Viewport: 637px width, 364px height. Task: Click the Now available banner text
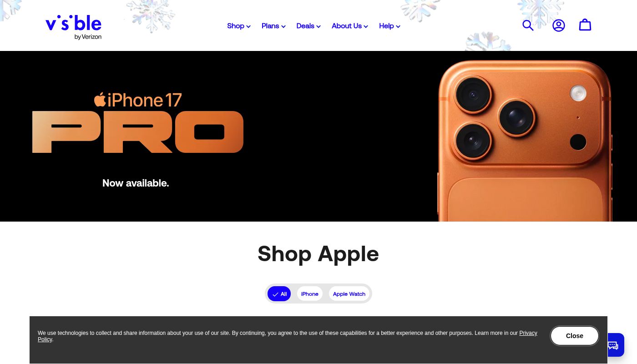click(136, 183)
